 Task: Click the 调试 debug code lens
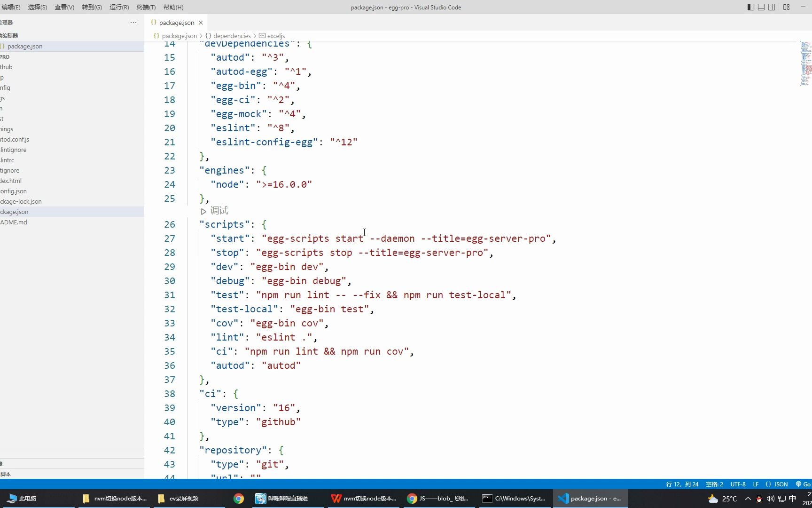click(219, 211)
